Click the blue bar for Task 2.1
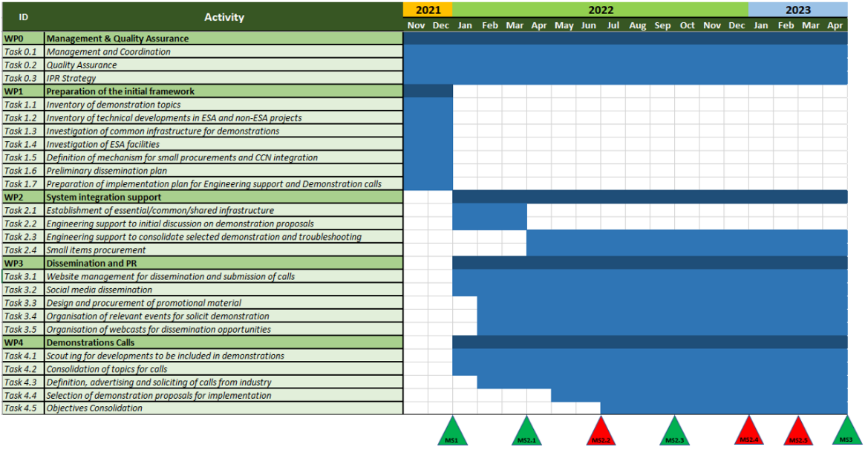The image size is (868, 450). point(490,210)
